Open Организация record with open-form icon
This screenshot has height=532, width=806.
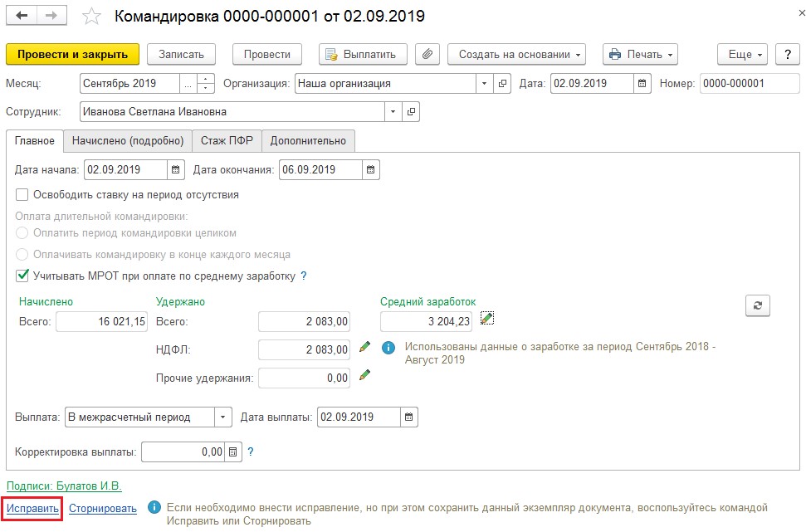(x=502, y=83)
